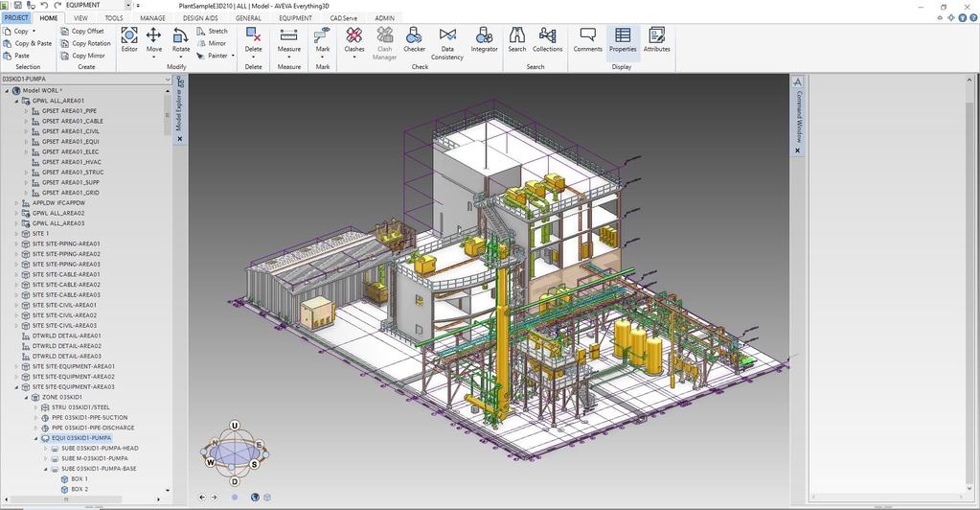Open the Search tool
Image resolution: width=980 pixels, height=510 pixels.
click(x=517, y=40)
